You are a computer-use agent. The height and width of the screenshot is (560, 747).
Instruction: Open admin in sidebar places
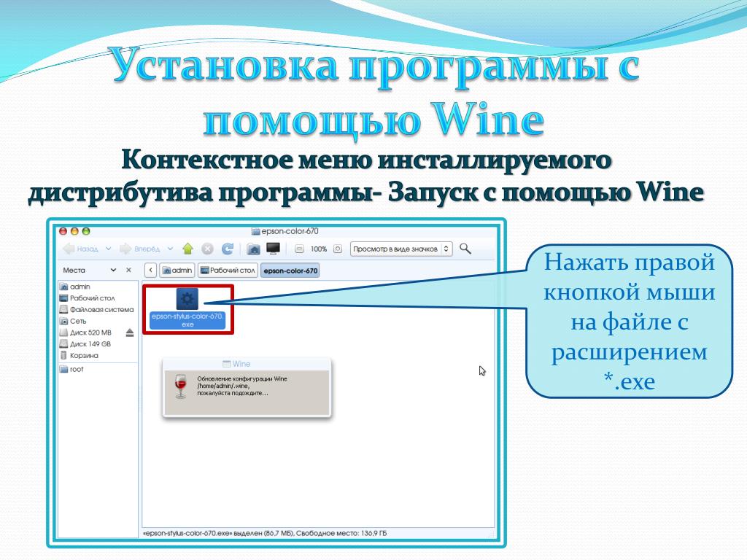(75, 287)
